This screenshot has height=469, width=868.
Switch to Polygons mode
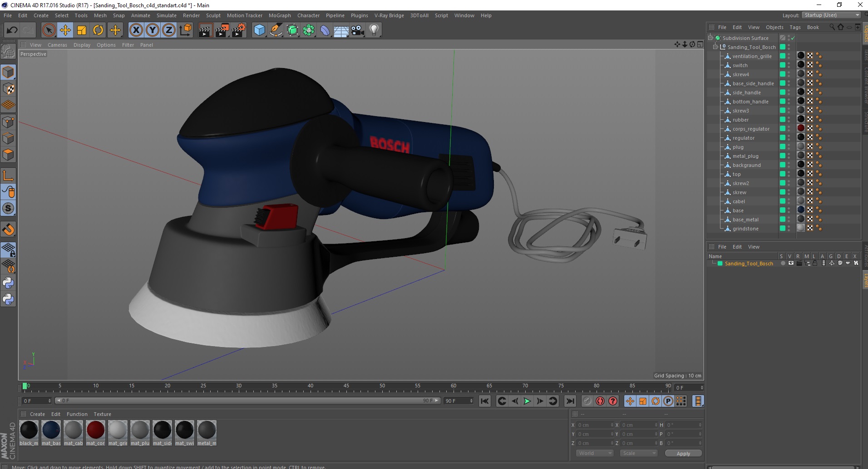click(x=8, y=155)
